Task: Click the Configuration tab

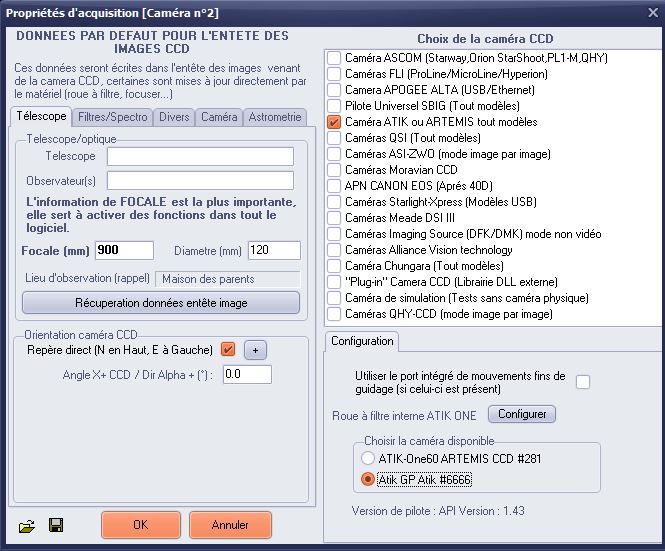Action: click(362, 341)
